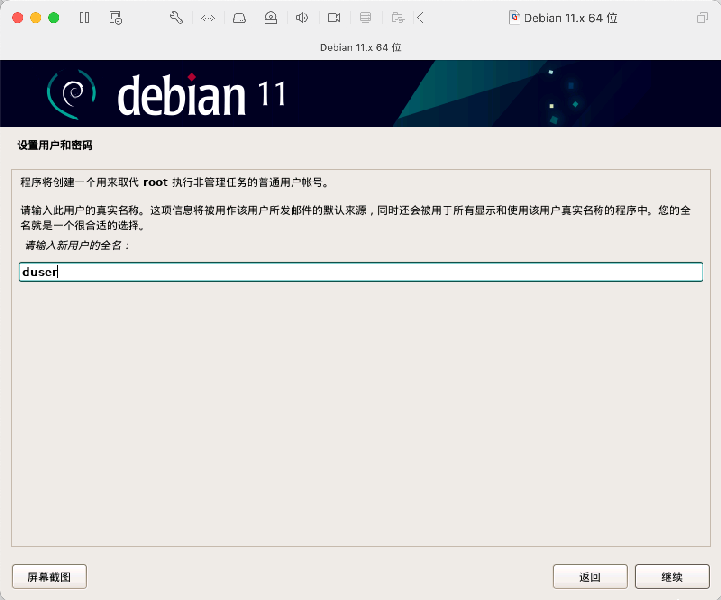Click the hard disk icon
The height and width of the screenshot is (600, 721).
click(x=239, y=18)
